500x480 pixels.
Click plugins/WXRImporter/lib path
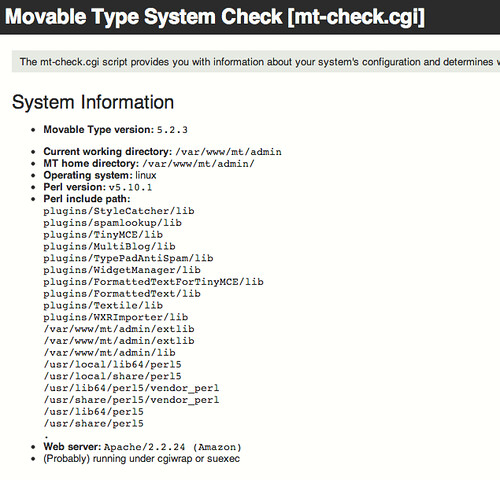[116, 317]
